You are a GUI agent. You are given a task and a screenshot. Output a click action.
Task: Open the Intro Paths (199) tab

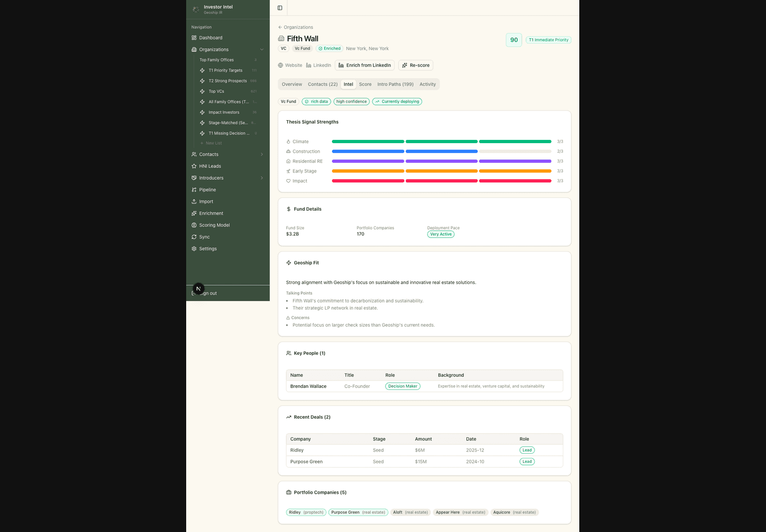tap(395, 84)
